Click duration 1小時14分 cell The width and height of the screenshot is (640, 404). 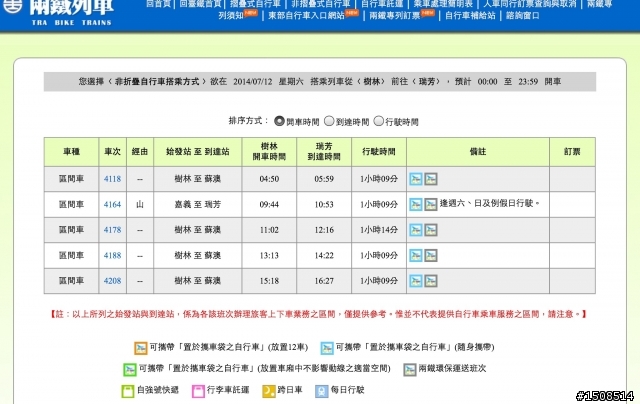379,230
